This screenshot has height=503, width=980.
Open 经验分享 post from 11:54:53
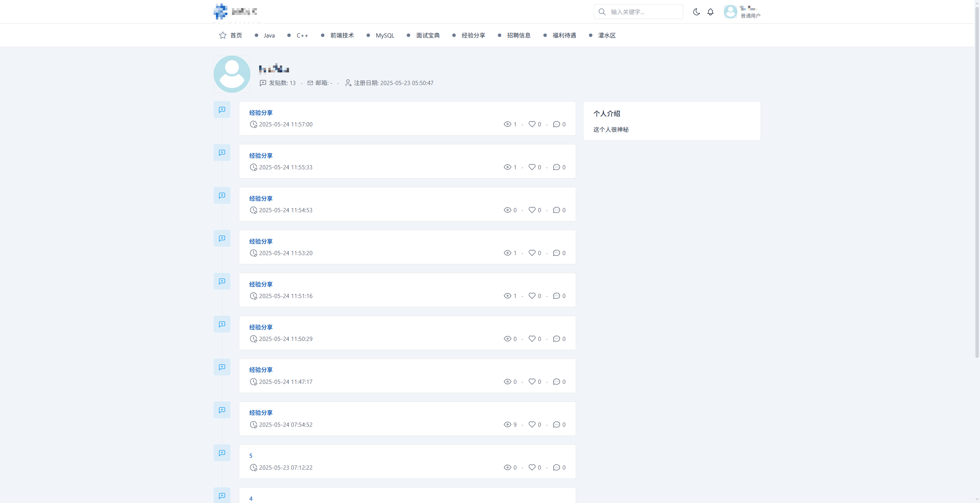[x=261, y=198]
